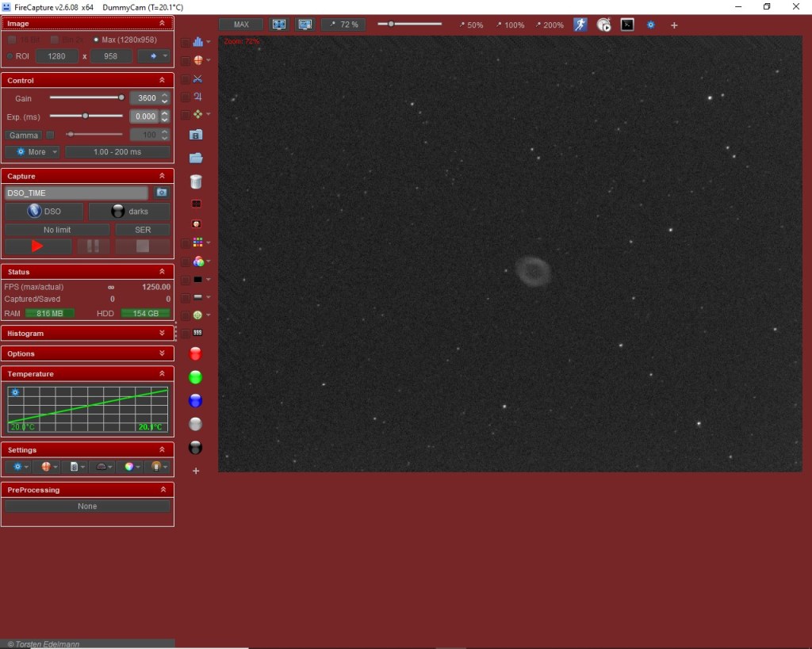Tick the checkbox next to histogram bars icon
This screenshot has width=812, height=649.
(x=186, y=43)
